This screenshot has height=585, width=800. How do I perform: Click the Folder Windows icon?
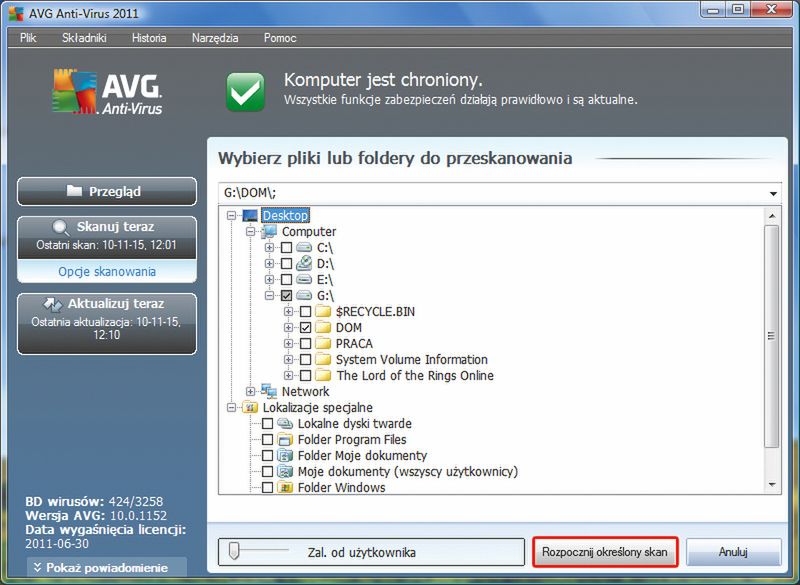(285, 487)
